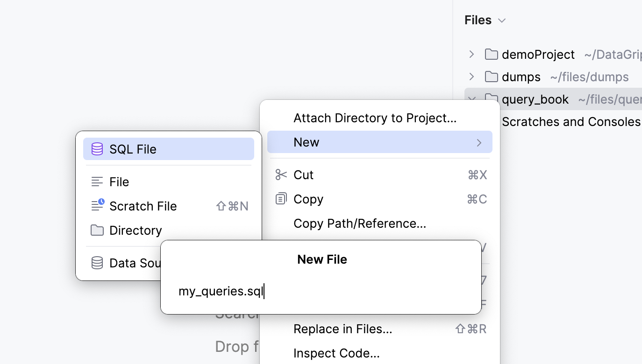Open the New submenu arrow

tap(478, 142)
